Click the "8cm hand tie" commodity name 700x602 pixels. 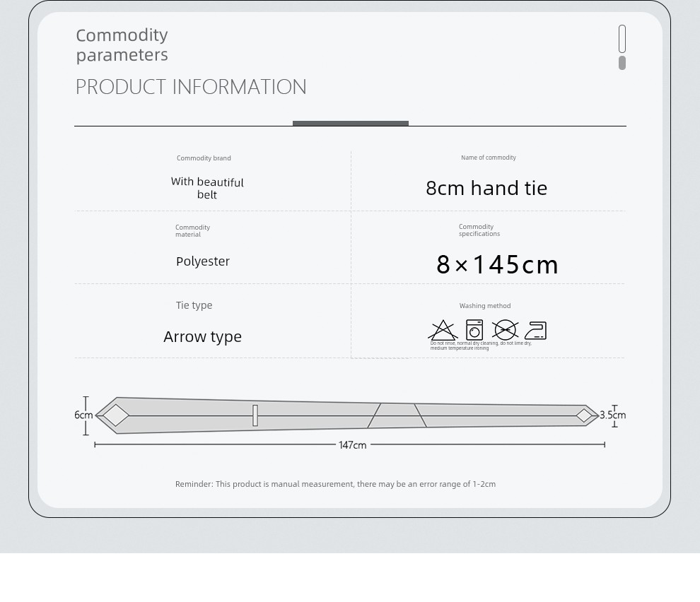click(x=486, y=188)
